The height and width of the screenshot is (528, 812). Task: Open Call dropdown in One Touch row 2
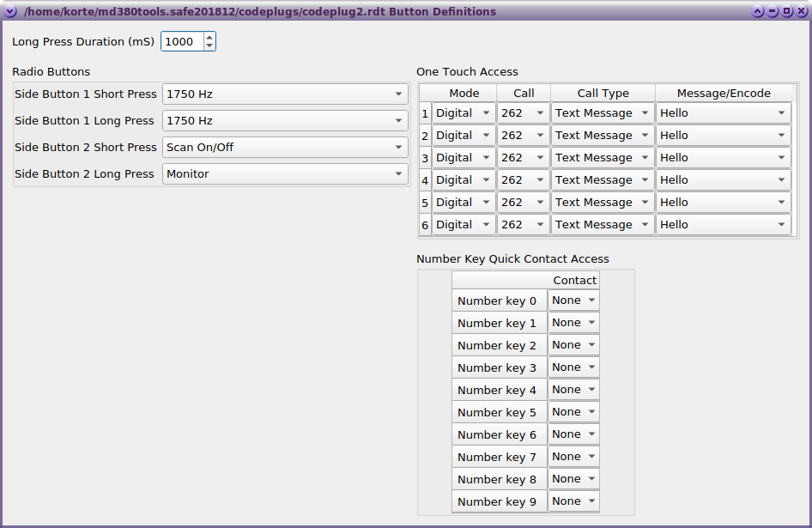(523, 136)
